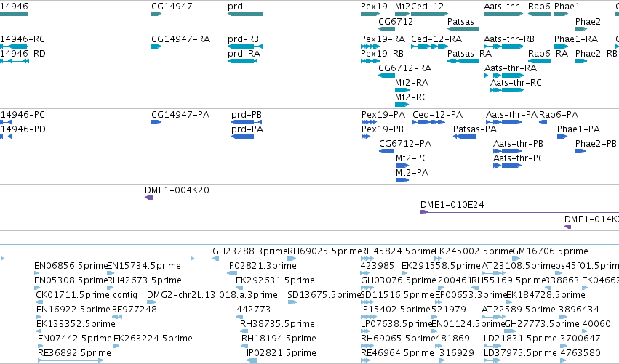
Task: Click EST GM16706.5prime
Action: (516, 259)
